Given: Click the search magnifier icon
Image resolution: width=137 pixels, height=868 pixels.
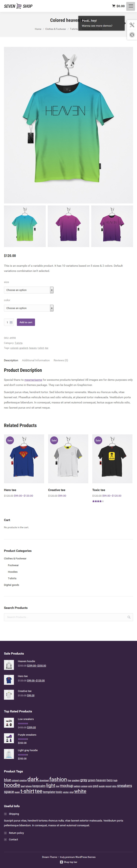Looking at the screenshot, I should click(x=129, y=617).
